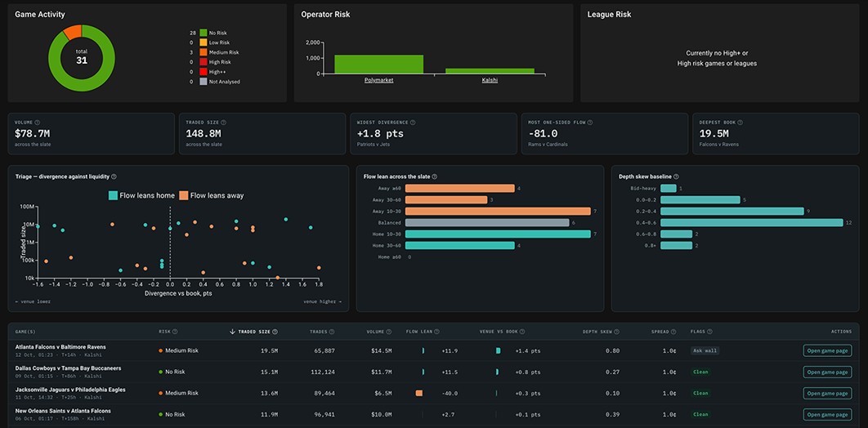Click the help icon in Risk column header
This screenshot has height=428, width=868.
[x=175, y=332]
